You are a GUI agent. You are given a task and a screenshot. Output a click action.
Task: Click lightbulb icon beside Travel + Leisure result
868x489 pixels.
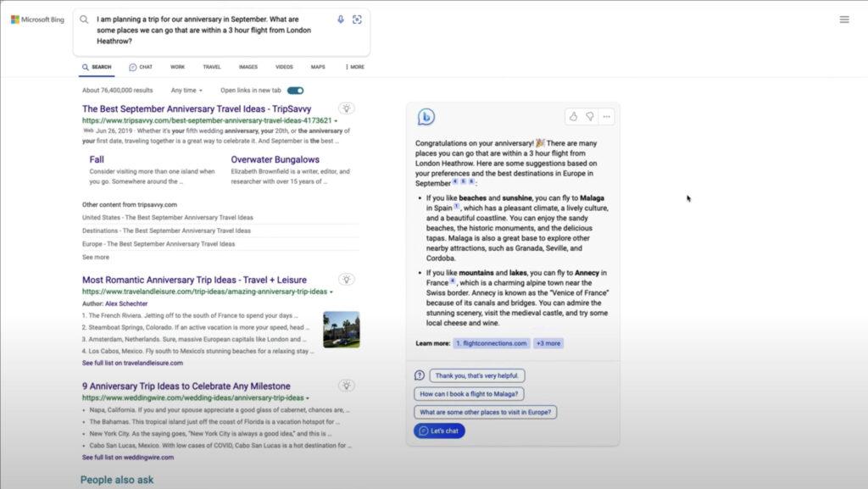347,279
